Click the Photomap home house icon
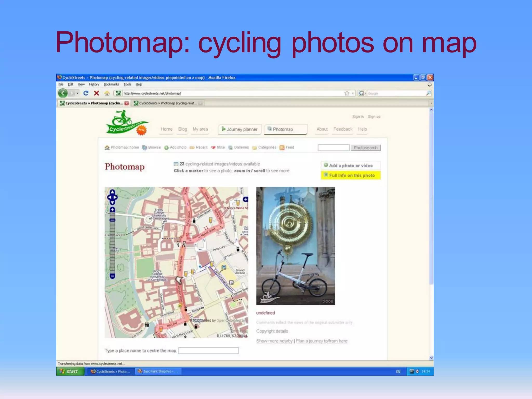 (107, 148)
